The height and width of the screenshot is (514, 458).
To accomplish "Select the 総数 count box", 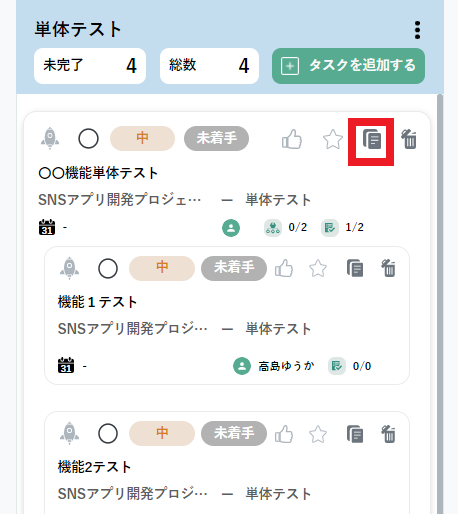I will pyautogui.click(x=209, y=66).
